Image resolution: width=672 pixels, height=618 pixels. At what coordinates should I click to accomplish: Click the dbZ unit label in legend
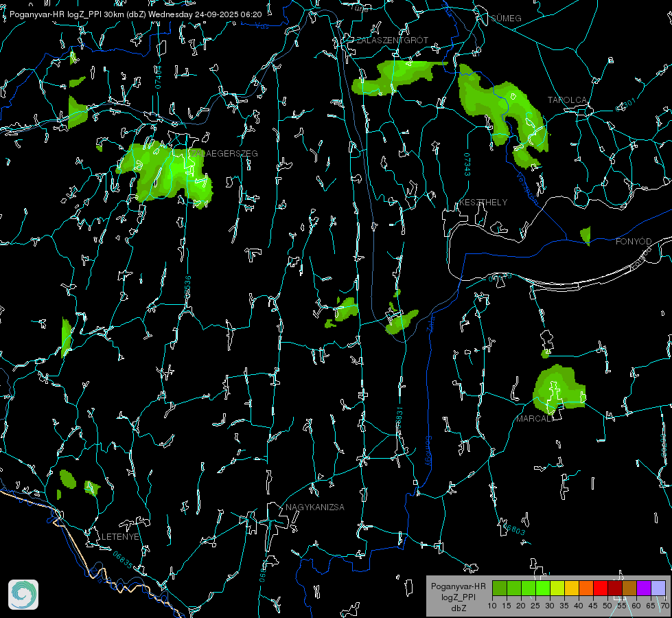pyautogui.click(x=459, y=608)
